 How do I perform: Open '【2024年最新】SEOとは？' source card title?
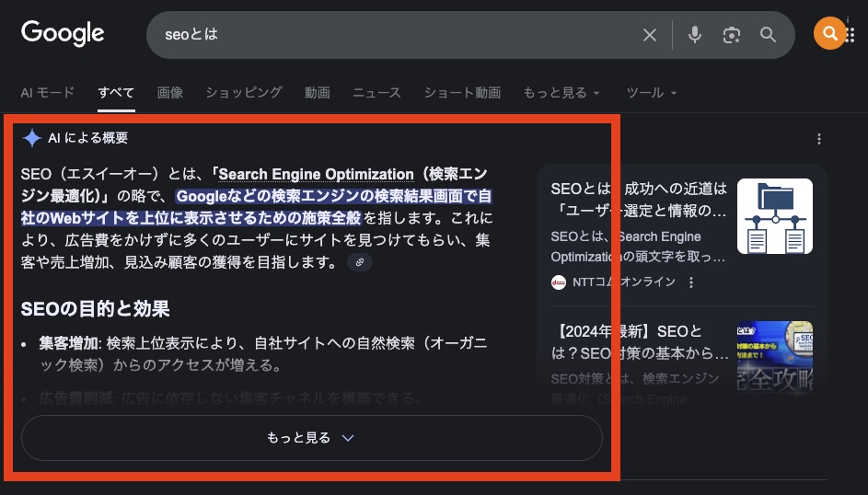click(x=640, y=341)
